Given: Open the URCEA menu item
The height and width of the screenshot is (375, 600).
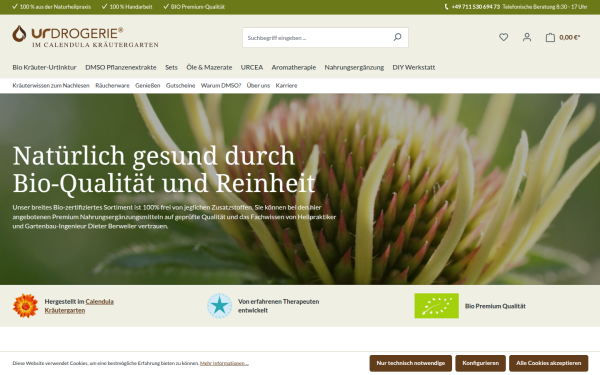Looking at the screenshot, I should pyautogui.click(x=252, y=67).
